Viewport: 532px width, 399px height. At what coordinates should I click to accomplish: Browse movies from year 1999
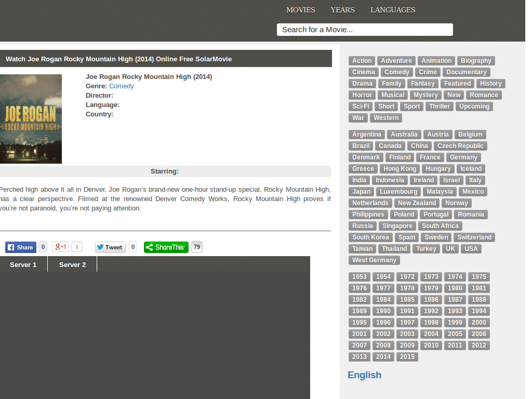[455, 323]
